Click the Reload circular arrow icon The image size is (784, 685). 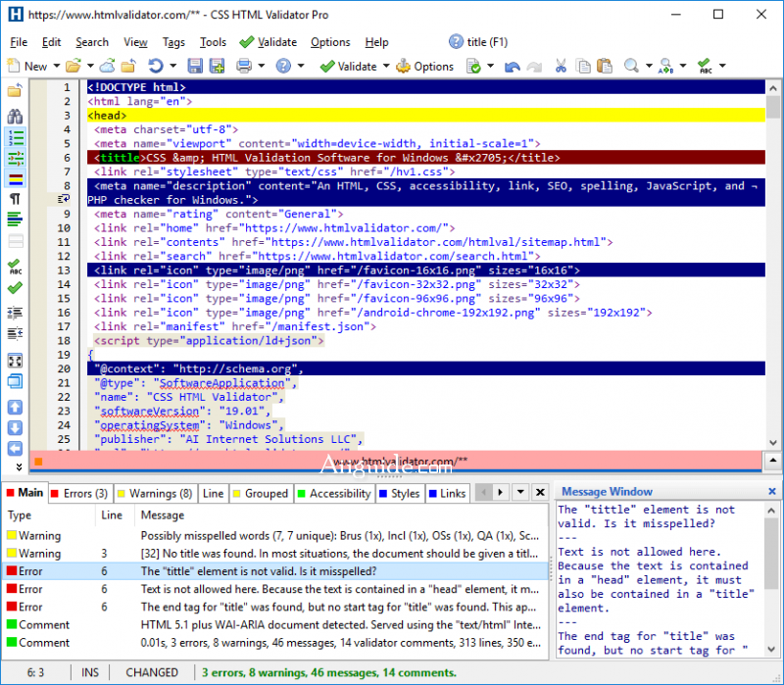(156, 66)
